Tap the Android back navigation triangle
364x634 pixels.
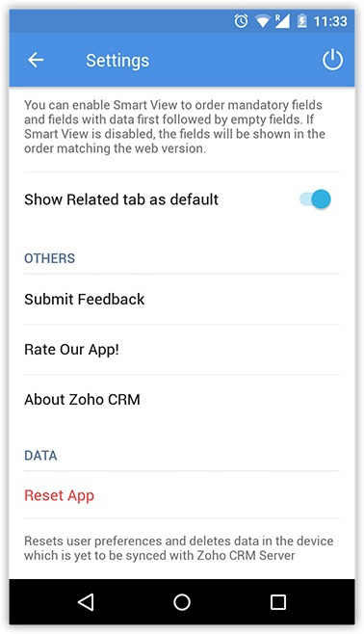(86, 602)
